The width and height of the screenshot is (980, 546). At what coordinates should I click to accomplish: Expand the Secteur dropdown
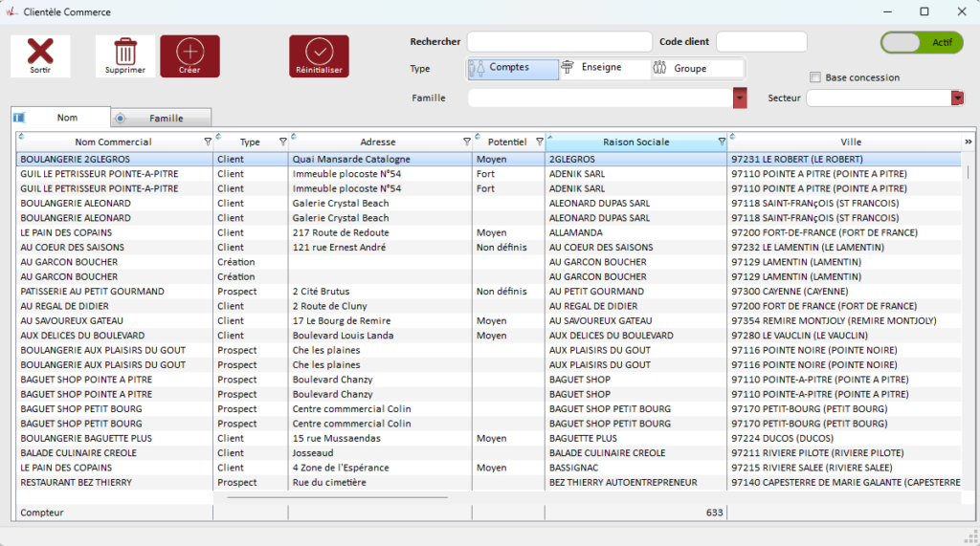(x=957, y=98)
